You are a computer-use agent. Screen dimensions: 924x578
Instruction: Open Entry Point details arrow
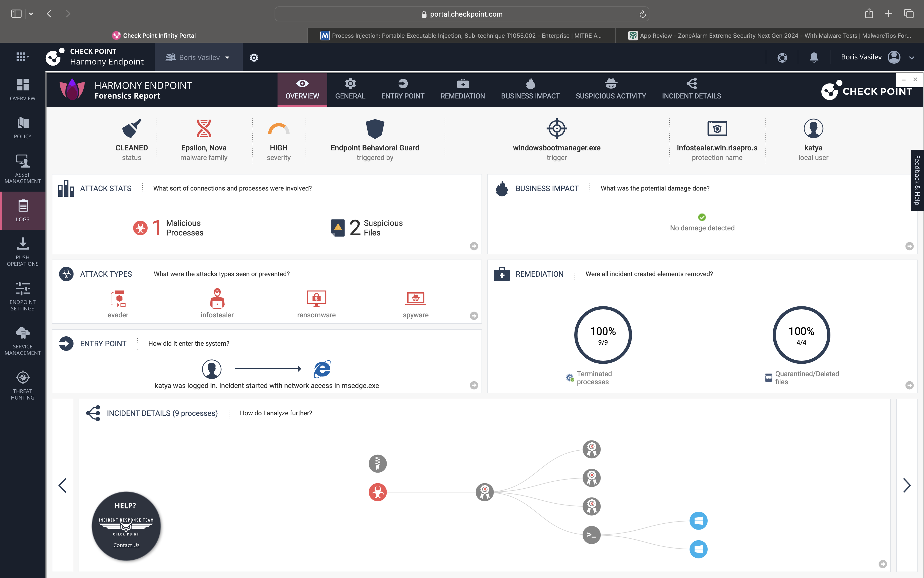pyautogui.click(x=474, y=385)
